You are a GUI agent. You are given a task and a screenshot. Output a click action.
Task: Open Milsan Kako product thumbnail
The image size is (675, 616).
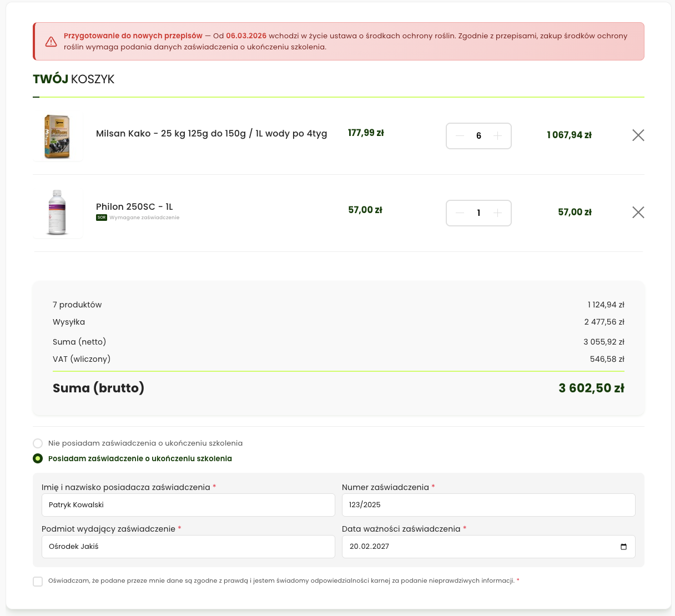[x=58, y=137]
